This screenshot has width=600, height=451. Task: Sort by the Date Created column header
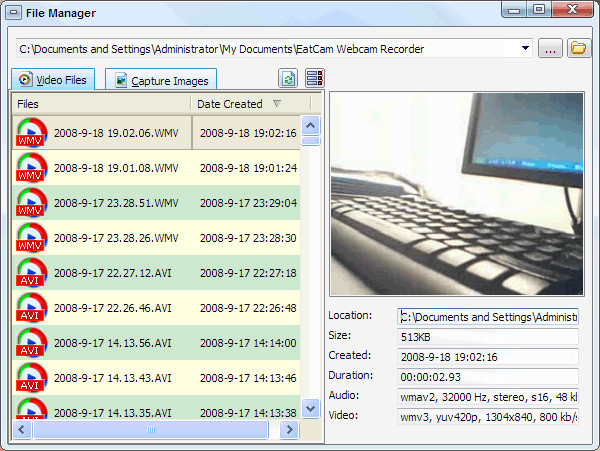click(251, 104)
